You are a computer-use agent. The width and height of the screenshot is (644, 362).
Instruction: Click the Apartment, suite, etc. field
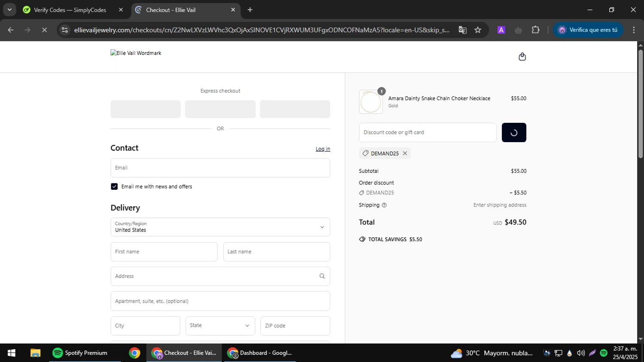(220, 301)
